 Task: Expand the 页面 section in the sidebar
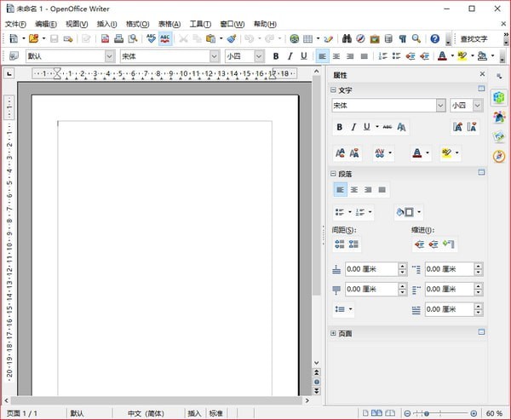coord(334,333)
